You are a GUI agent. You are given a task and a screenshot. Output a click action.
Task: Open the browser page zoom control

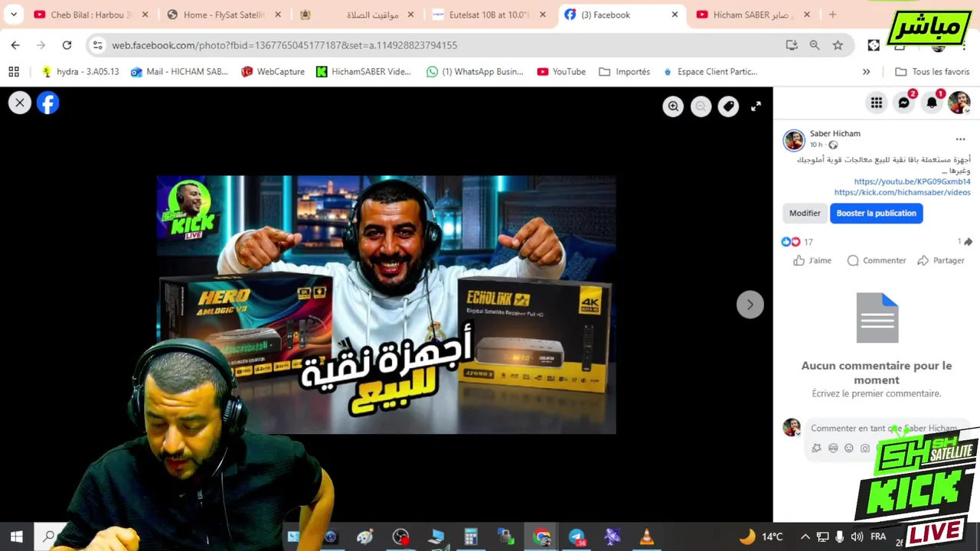click(x=815, y=45)
